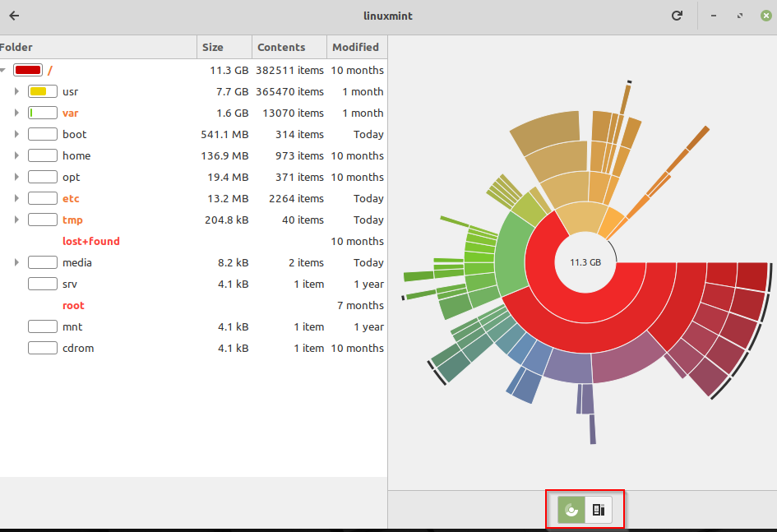
Task: Click the 2264 items contents cell
Action: pyautogui.click(x=296, y=198)
